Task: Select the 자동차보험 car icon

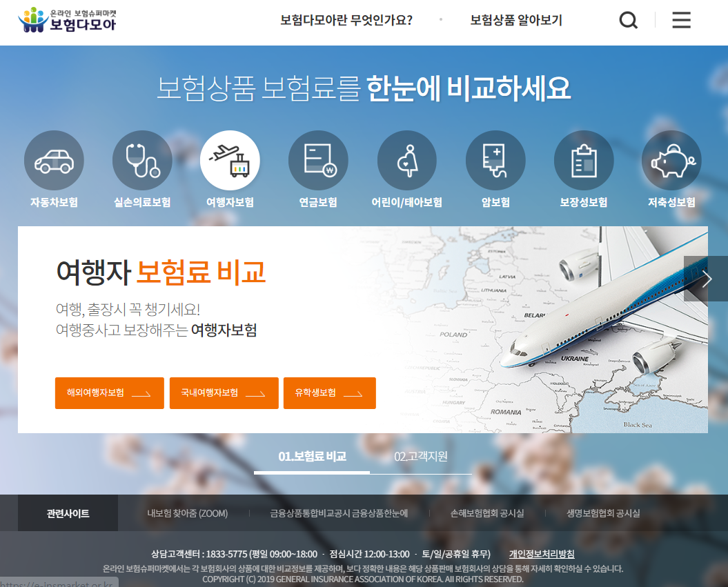Action: tap(54, 159)
